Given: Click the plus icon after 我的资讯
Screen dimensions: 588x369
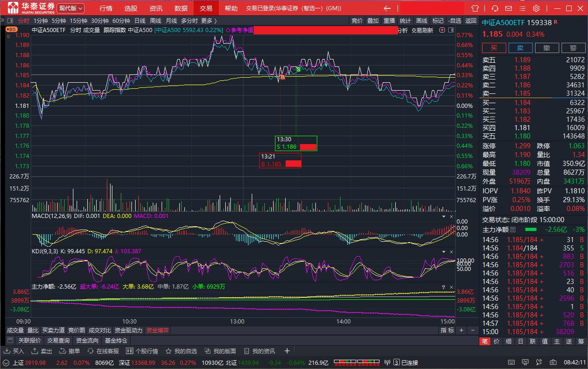Looking at the screenshot, I should tap(287, 351).
